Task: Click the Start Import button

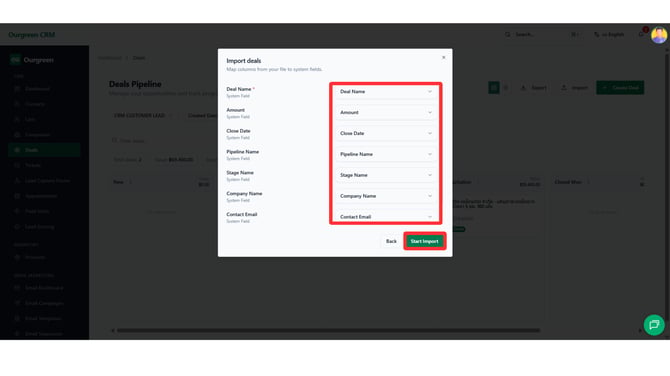Action: [x=424, y=241]
